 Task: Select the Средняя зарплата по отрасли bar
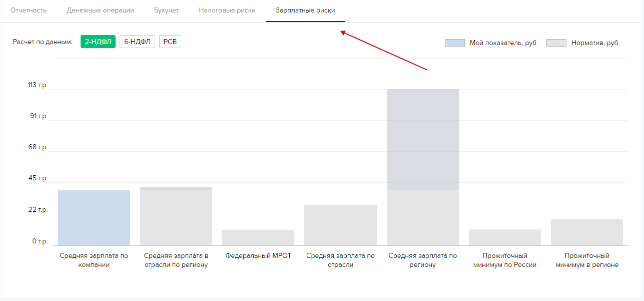340,225
